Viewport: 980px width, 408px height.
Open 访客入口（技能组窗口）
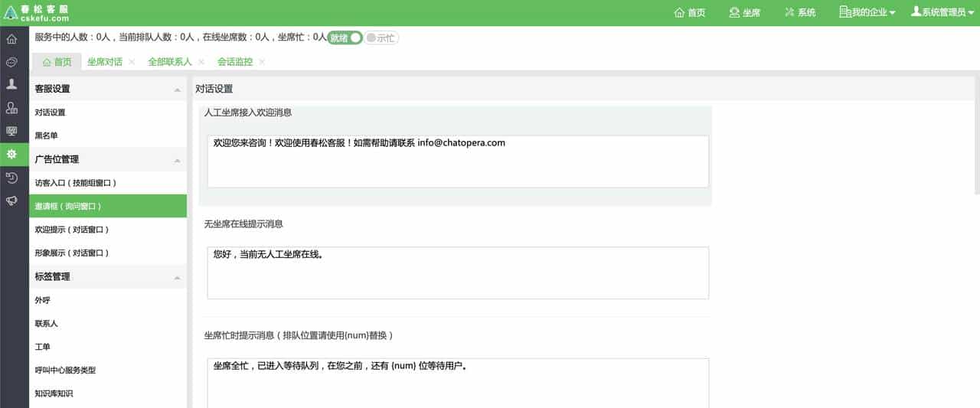coord(108,183)
